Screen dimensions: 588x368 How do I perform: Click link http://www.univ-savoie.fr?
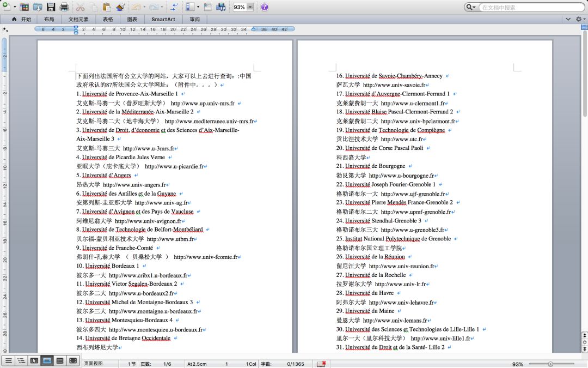click(x=395, y=85)
